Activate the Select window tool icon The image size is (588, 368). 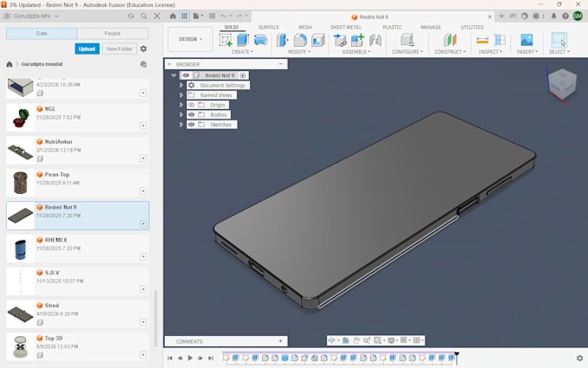point(559,40)
